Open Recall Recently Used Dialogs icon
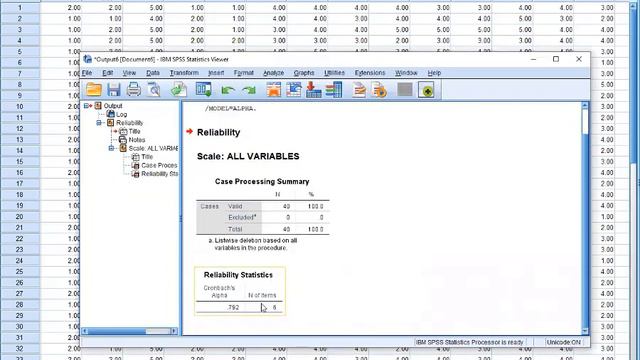Viewport: 640px width, 360px height. 203,89
